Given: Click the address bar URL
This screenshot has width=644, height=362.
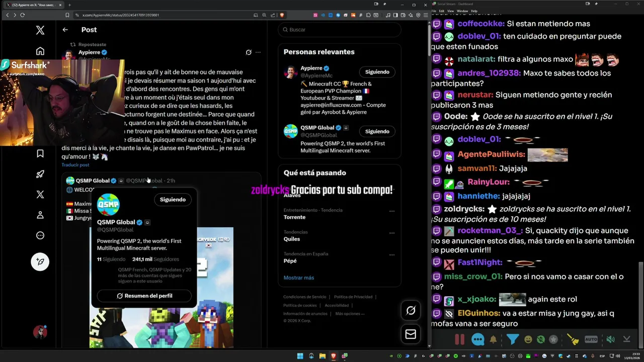Looking at the screenshot, I should tap(121, 15).
